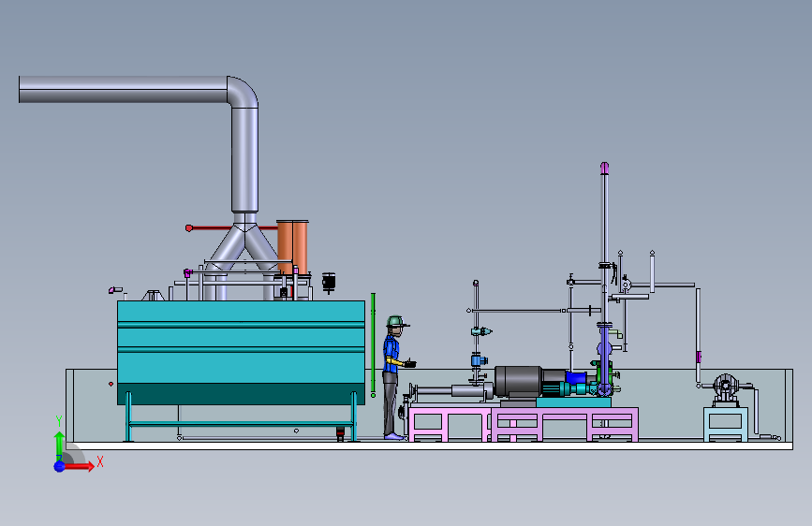The height and width of the screenshot is (526, 812).
Task: Click the worker figure's blue shirt
Action: tap(391, 354)
